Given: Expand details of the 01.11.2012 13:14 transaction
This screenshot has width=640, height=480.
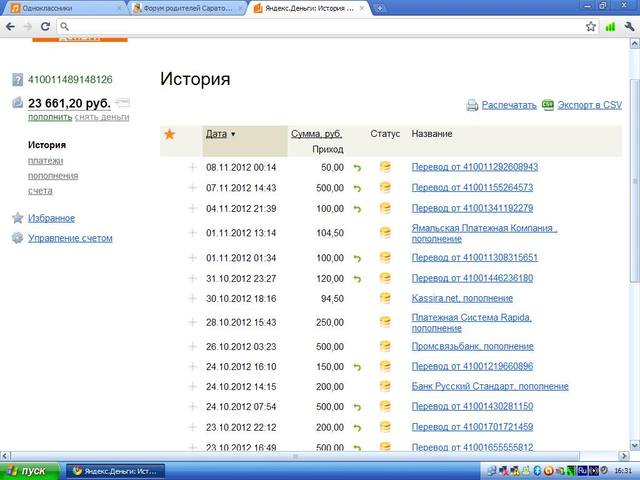Looking at the screenshot, I should pos(192,233).
